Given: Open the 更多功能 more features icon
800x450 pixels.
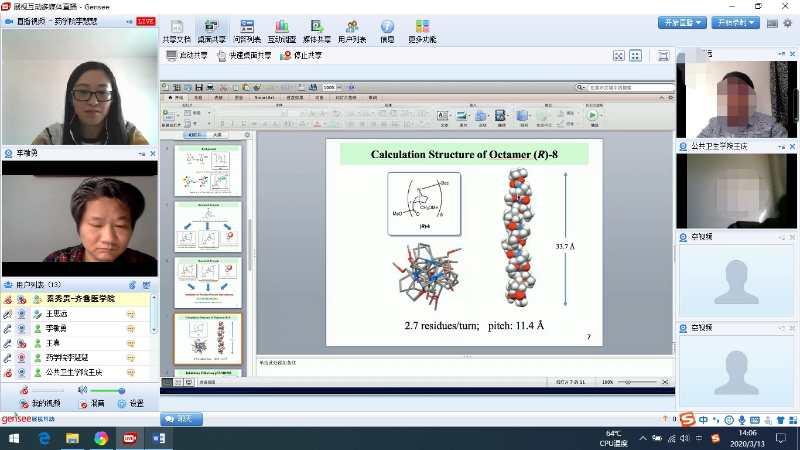Looking at the screenshot, I should pos(421,31).
